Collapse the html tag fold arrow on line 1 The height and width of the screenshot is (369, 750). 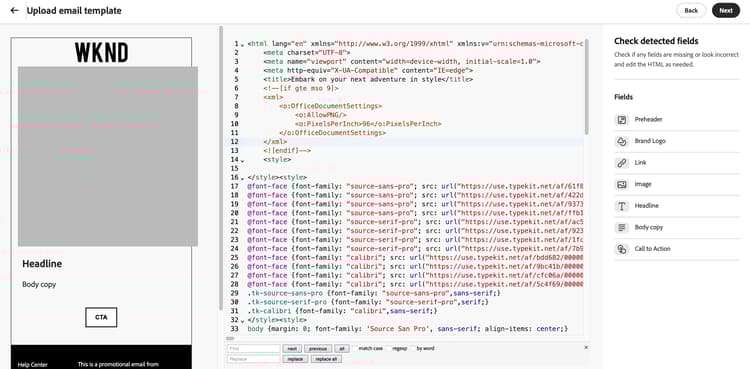point(243,45)
